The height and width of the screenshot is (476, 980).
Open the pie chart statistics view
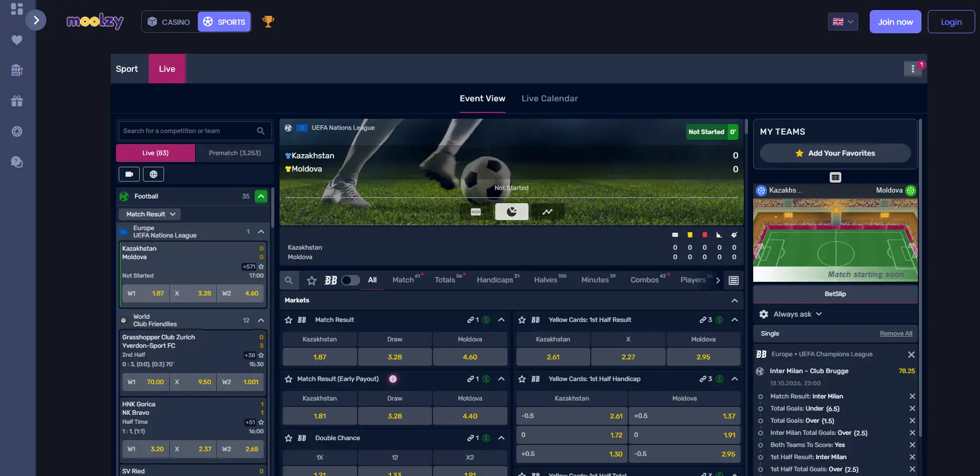coord(512,212)
